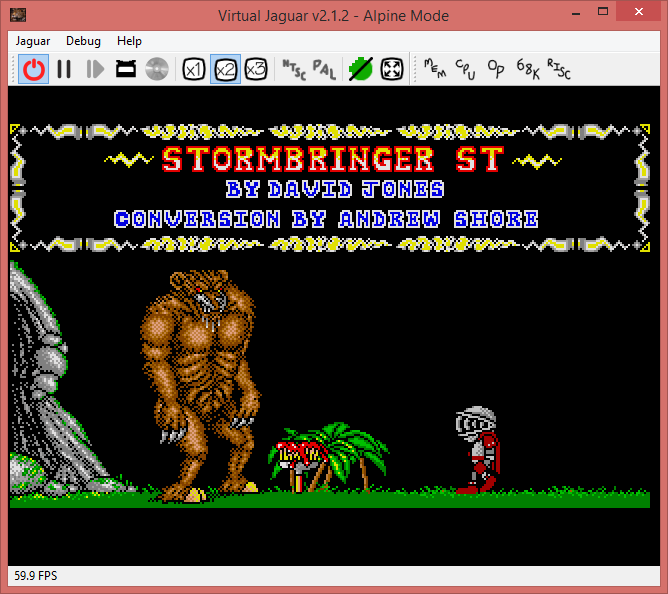This screenshot has height=594, width=668.
Task: Open the cartridge picker icon
Action: pyautogui.click(x=126, y=69)
